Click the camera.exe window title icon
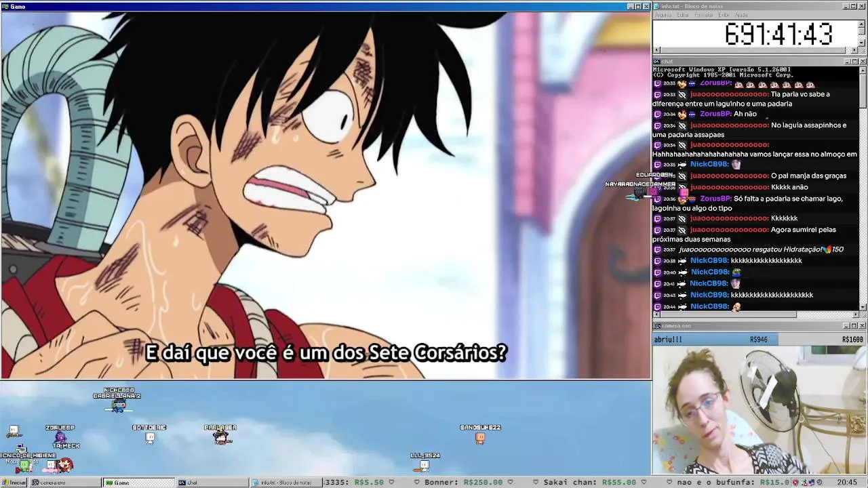868x488 pixels. point(657,326)
